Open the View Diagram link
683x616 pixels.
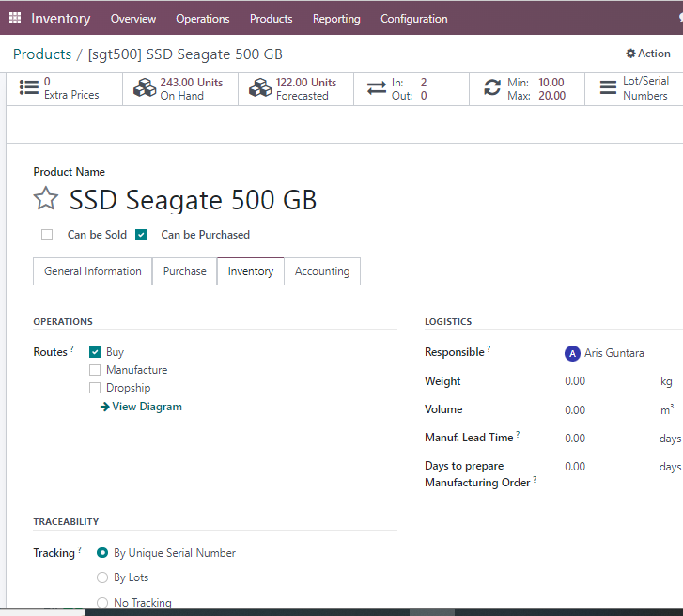(147, 407)
